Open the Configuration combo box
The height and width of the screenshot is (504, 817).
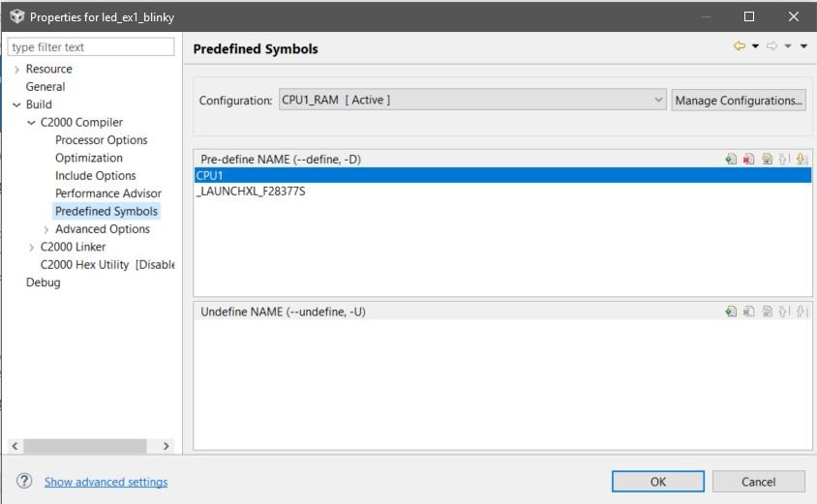click(x=472, y=100)
